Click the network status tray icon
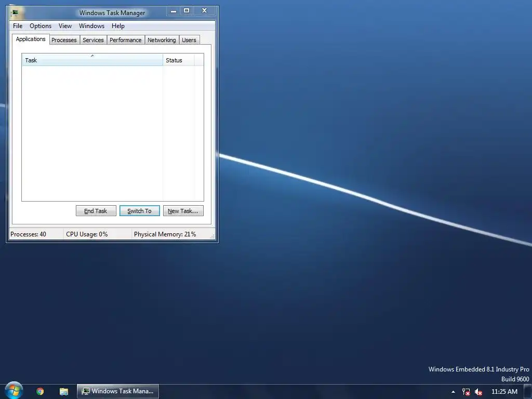Screen dimensions: 532x399 click(466, 392)
